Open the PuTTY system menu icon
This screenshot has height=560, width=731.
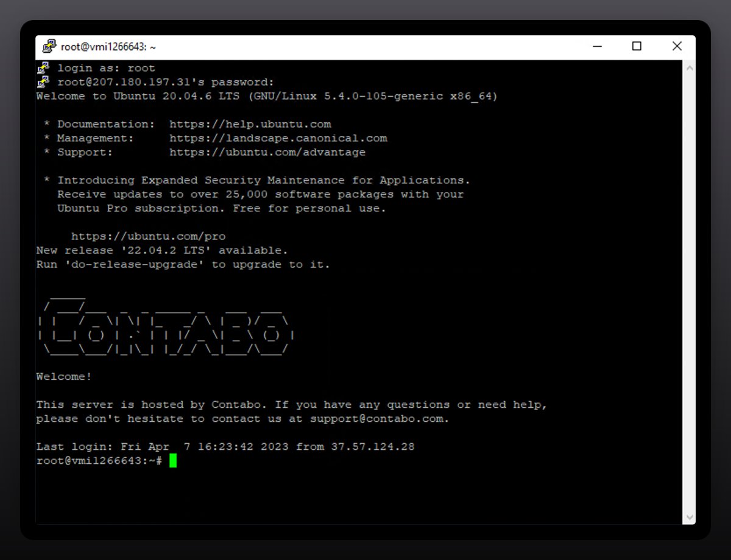click(x=49, y=47)
